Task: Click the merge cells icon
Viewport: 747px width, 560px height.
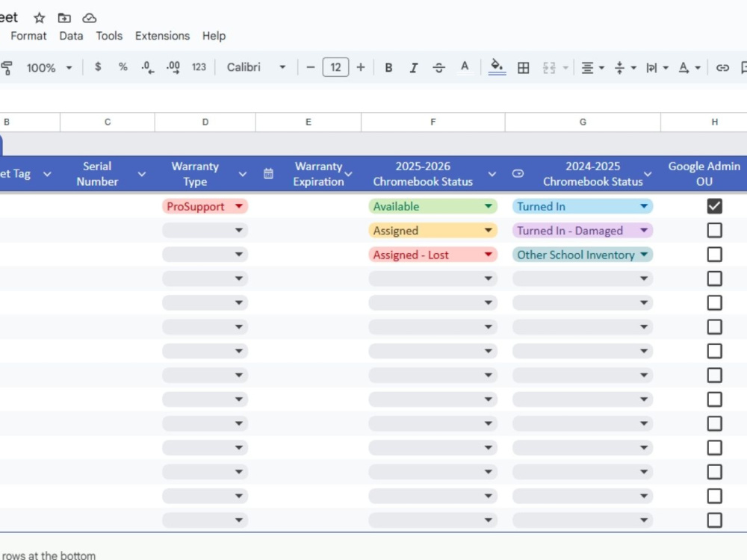Action: pyautogui.click(x=549, y=68)
